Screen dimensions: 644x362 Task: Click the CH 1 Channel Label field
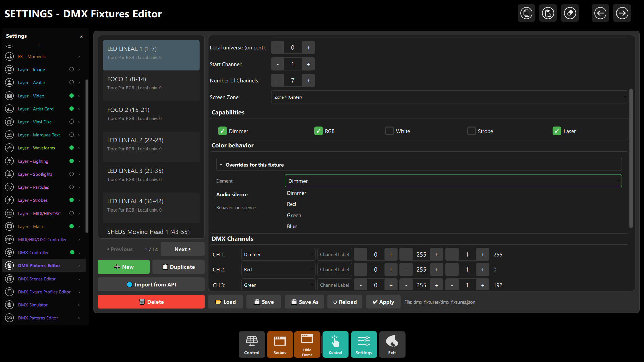coord(334,254)
